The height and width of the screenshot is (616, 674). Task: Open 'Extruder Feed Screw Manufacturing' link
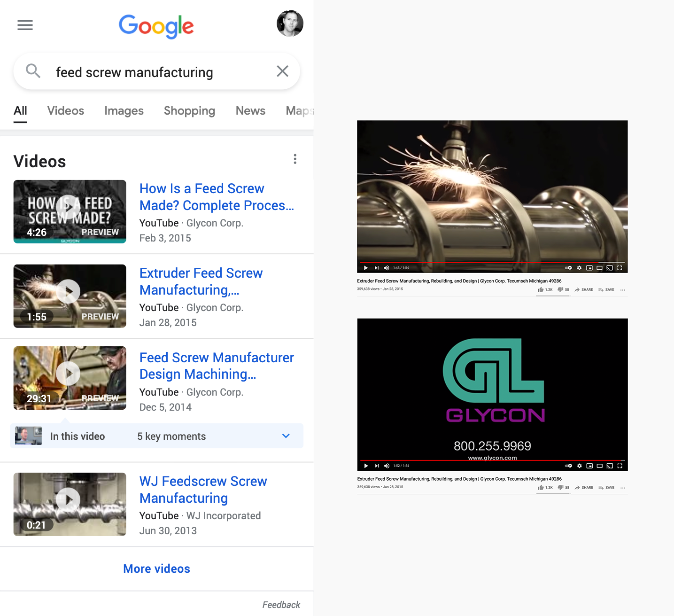click(x=201, y=281)
